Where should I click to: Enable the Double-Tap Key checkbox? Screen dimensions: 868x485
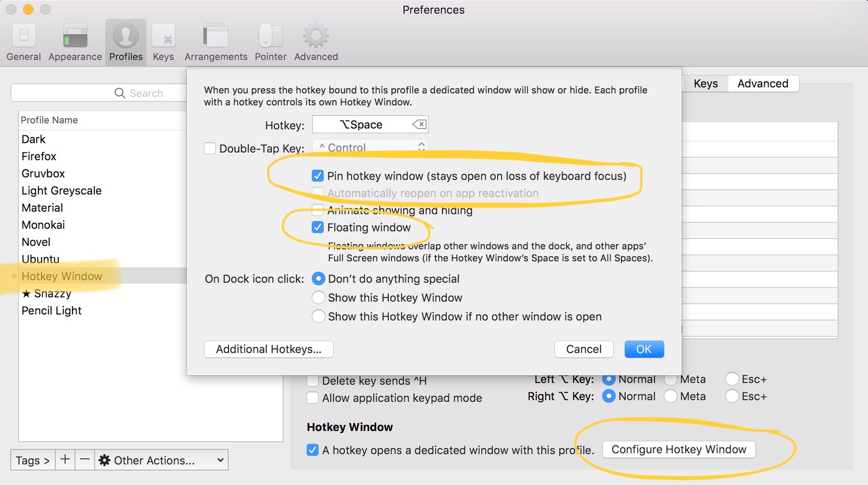pyautogui.click(x=210, y=149)
